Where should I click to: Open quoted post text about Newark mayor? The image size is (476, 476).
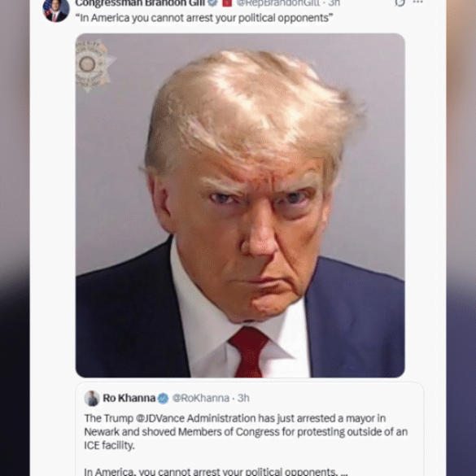(246, 432)
